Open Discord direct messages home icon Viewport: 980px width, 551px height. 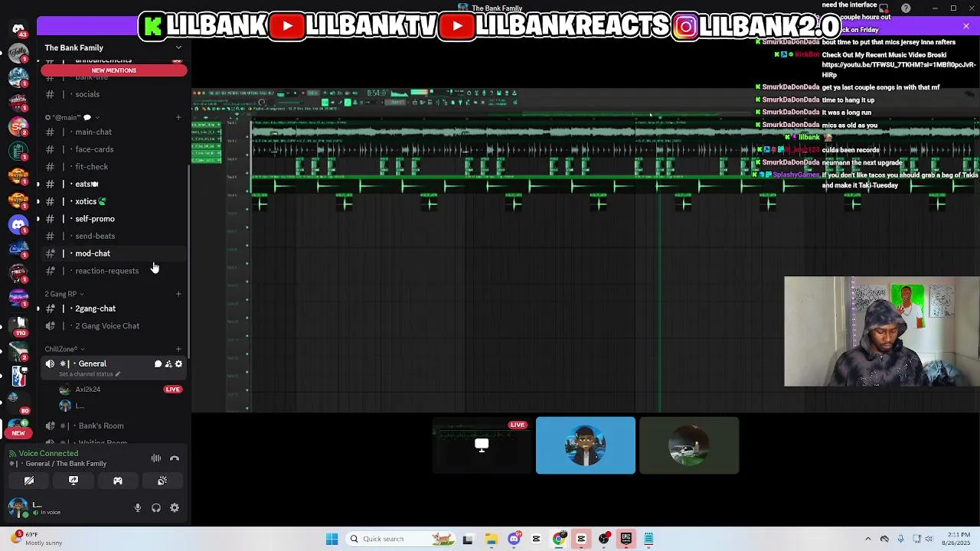click(18, 29)
